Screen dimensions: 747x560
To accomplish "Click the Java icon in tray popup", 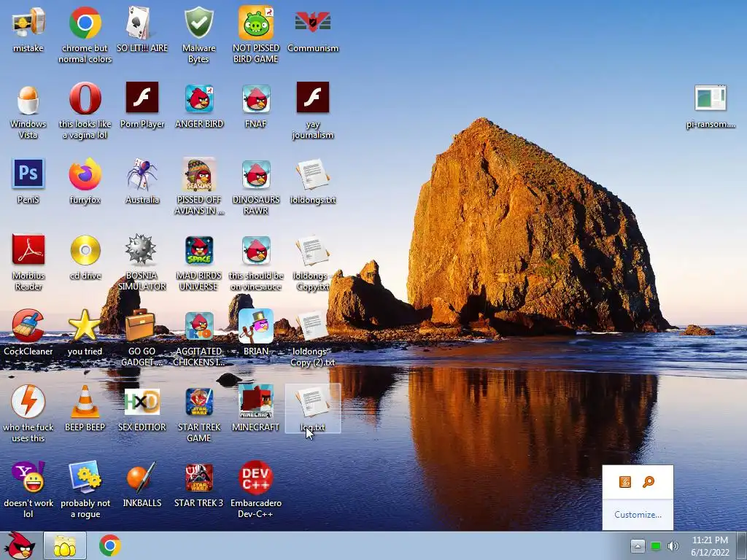I will point(625,482).
